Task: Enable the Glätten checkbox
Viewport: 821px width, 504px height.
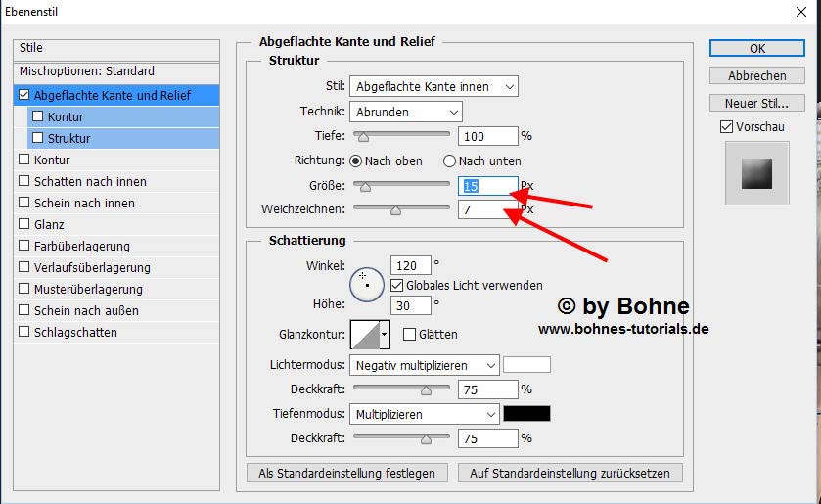Action: tap(409, 334)
